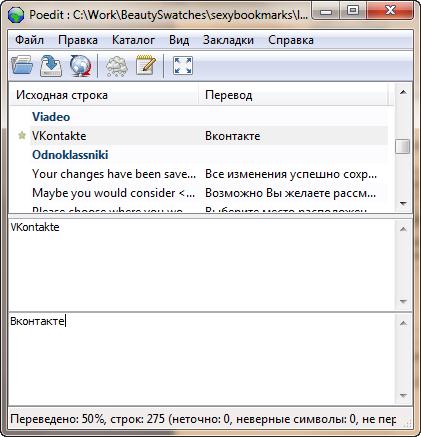Image resolution: width=421 pixels, height=437 pixels.
Task: Open the Закладки menu
Action: (x=228, y=40)
